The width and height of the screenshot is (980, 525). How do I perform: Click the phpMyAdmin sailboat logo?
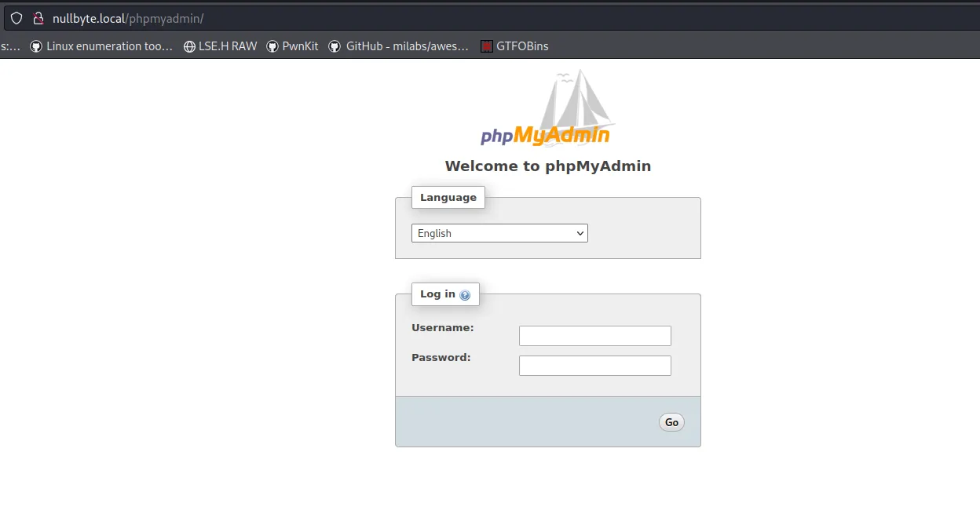(x=547, y=108)
